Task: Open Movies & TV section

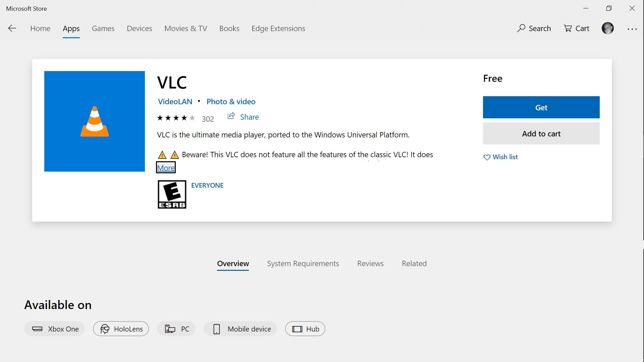Action: 186,28
